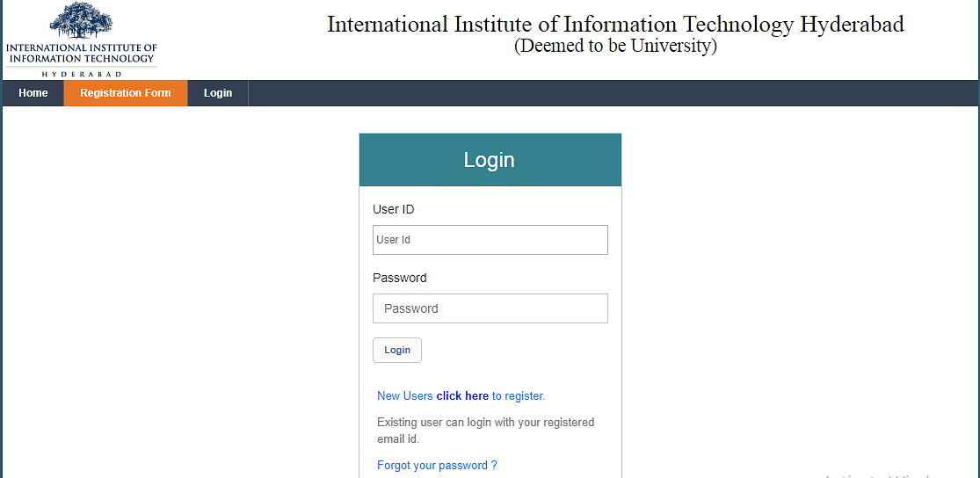Click 'Existing user can login' notice text

tap(486, 431)
